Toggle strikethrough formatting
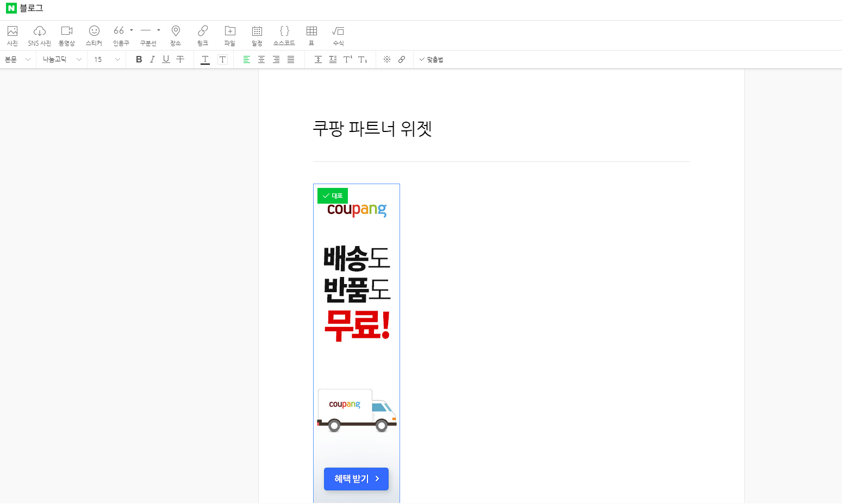This screenshot has width=842, height=504. (x=180, y=60)
